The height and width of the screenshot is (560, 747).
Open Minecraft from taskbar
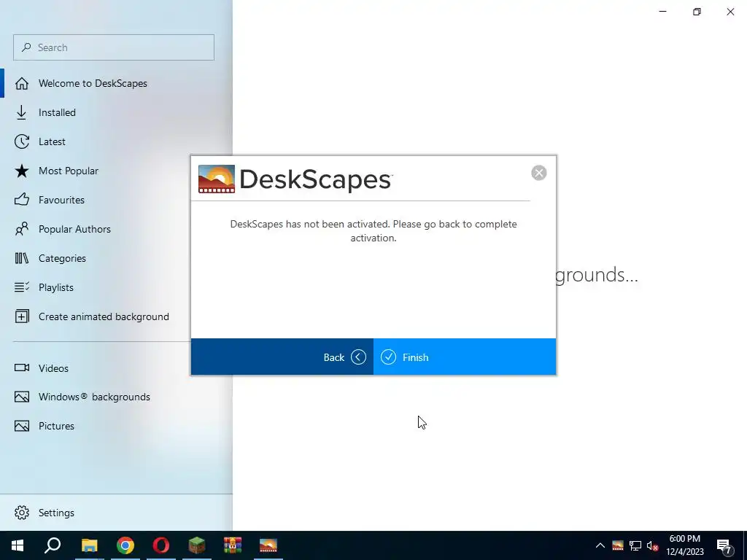(197, 545)
